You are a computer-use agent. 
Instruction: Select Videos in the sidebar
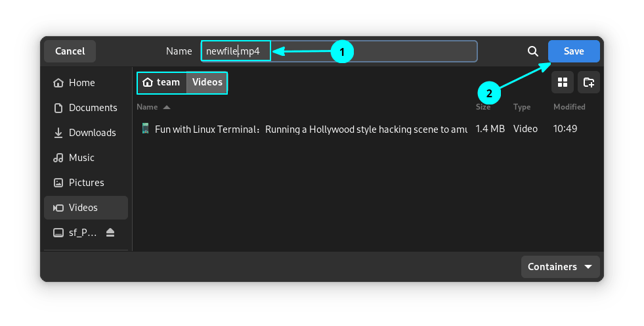(86, 208)
